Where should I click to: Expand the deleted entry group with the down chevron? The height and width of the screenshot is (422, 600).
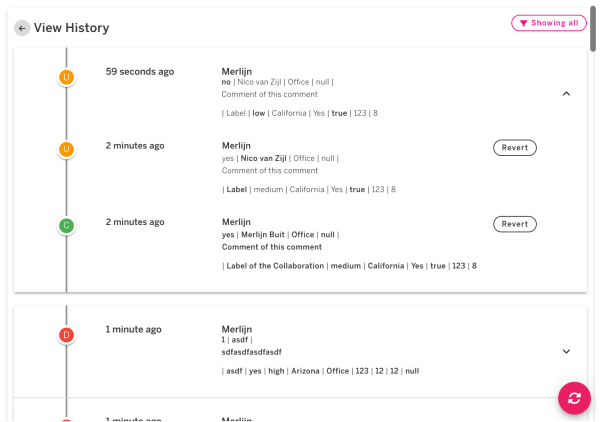566,351
